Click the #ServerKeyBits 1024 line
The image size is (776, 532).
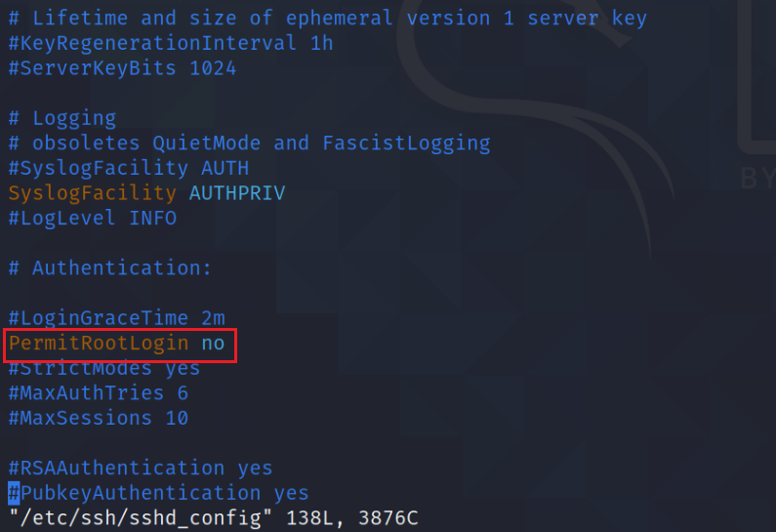(x=123, y=68)
